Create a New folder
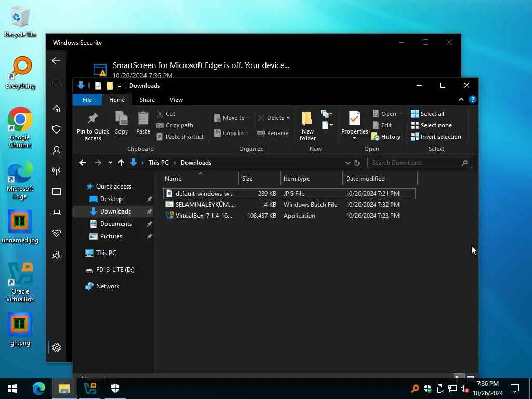Viewport: 532px width, 399px height. pyautogui.click(x=308, y=126)
